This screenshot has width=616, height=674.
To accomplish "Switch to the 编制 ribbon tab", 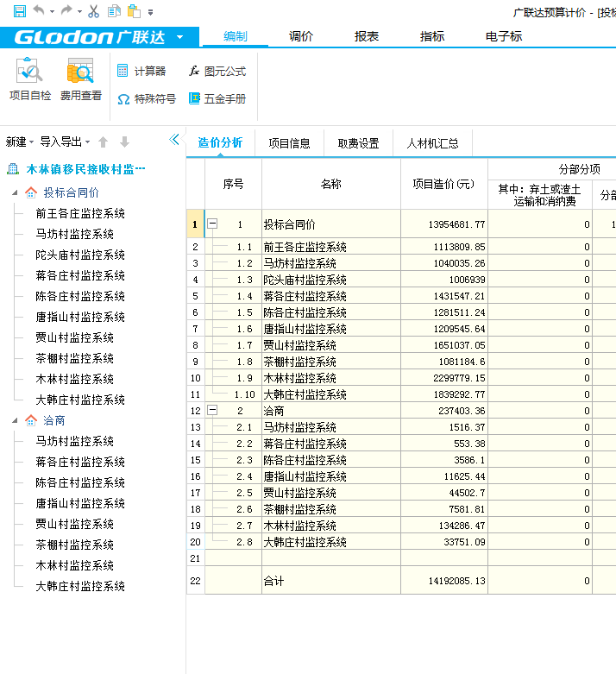I will point(236,36).
